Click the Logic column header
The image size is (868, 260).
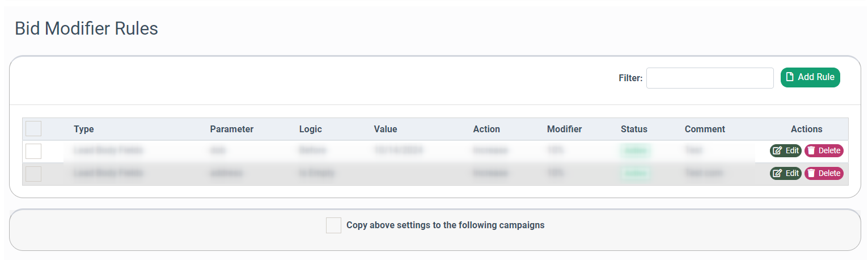pyautogui.click(x=310, y=129)
